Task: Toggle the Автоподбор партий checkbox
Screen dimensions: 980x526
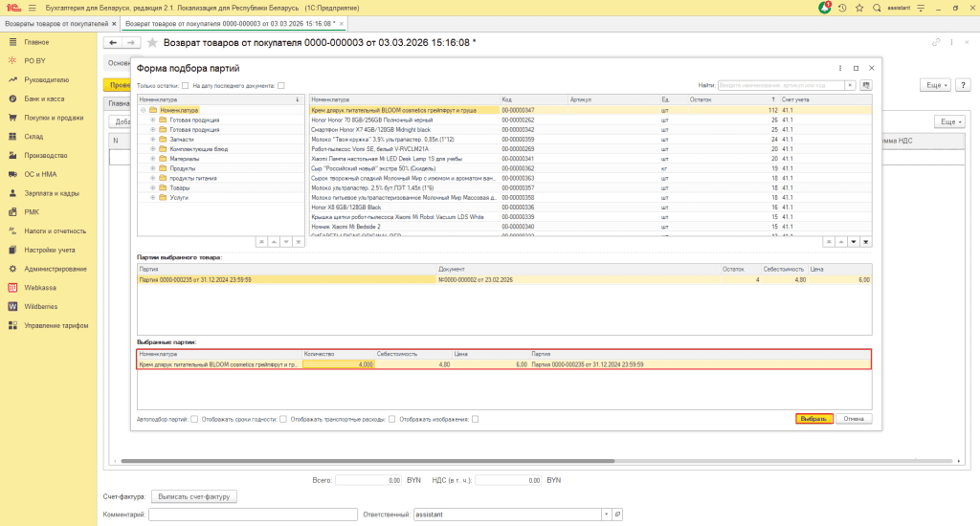Action: point(194,419)
